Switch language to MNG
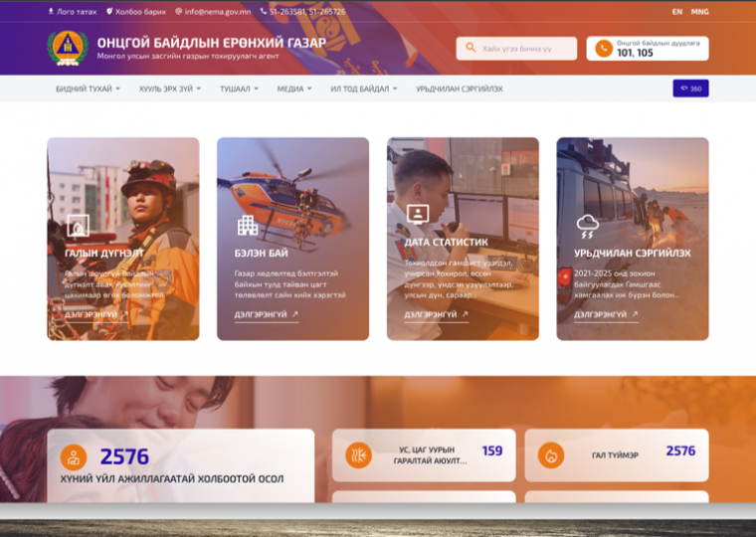 700,12
